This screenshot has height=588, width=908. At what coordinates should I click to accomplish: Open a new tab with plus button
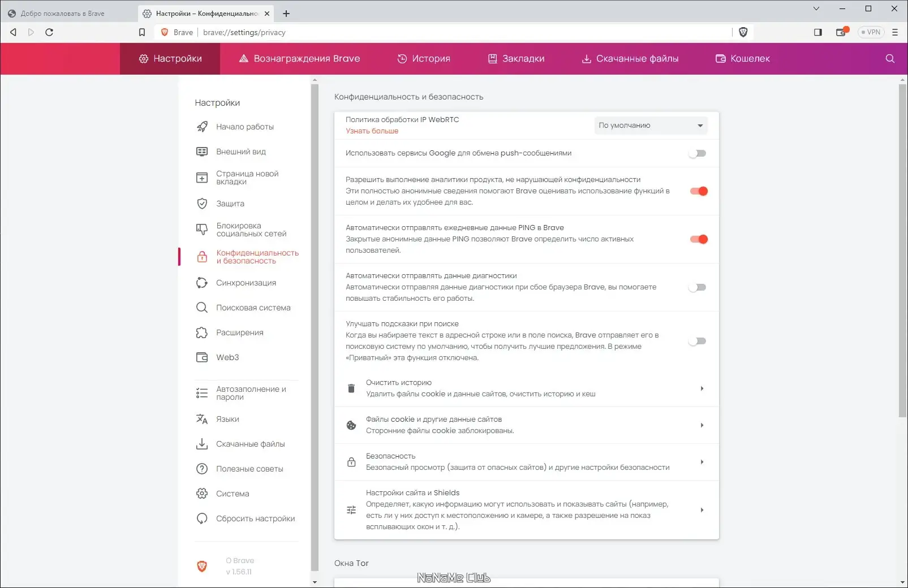point(286,14)
